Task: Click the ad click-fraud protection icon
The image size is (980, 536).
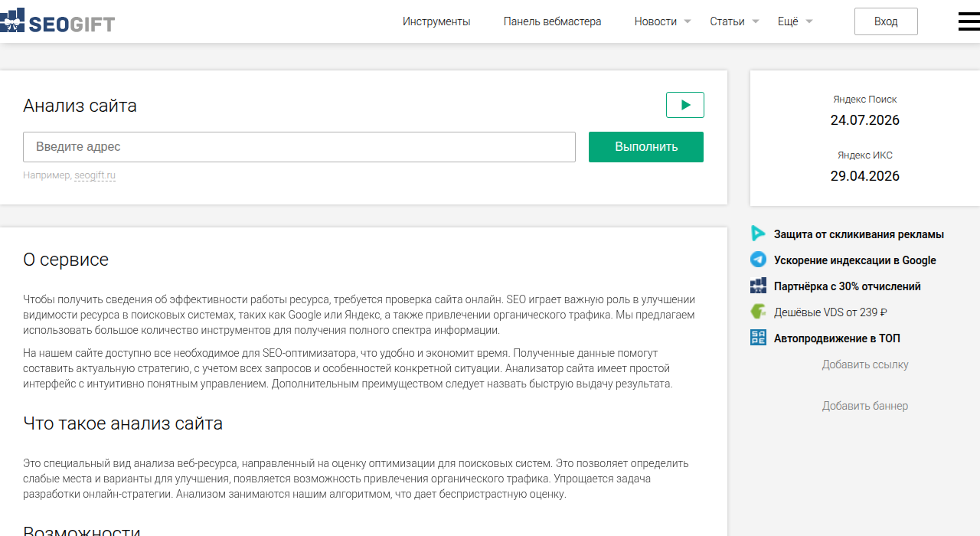Action: [x=758, y=234]
